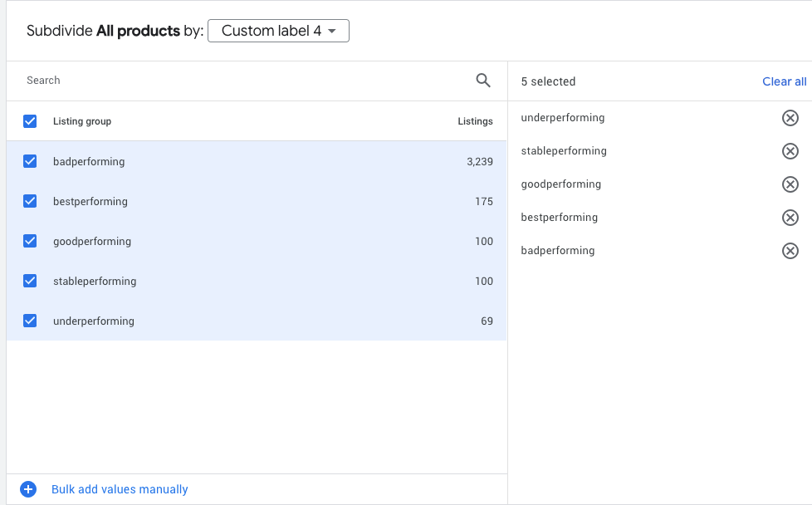Open Bulk add values manually
The width and height of the screenshot is (812, 505).
(x=120, y=489)
